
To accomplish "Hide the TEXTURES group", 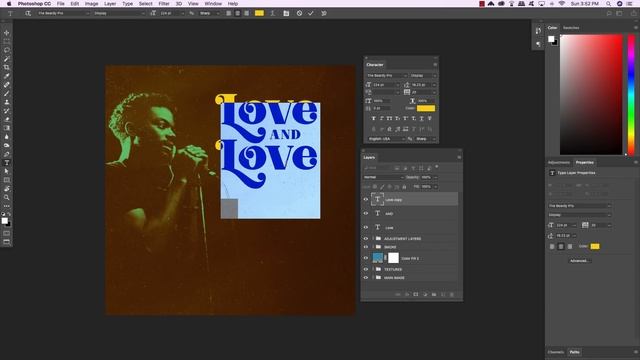I will point(366,269).
